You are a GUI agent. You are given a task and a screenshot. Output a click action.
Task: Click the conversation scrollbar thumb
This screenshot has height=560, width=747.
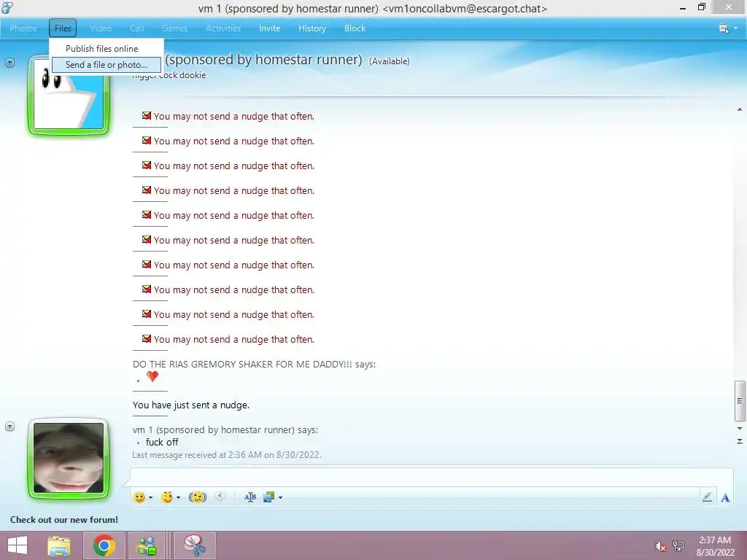[740, 401]
